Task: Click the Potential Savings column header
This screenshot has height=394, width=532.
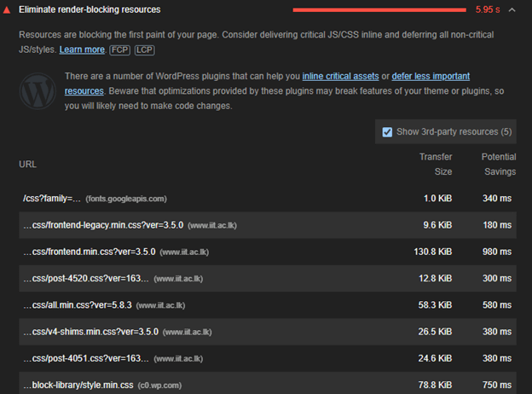Action: [x=498, y=164]
